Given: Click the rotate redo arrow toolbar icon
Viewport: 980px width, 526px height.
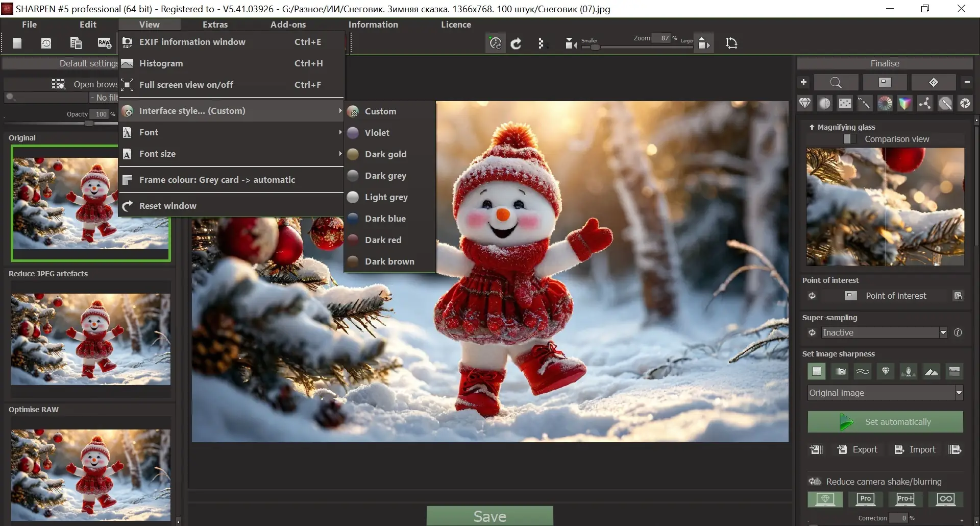Looking at the screenshot, I should point(516,43).
